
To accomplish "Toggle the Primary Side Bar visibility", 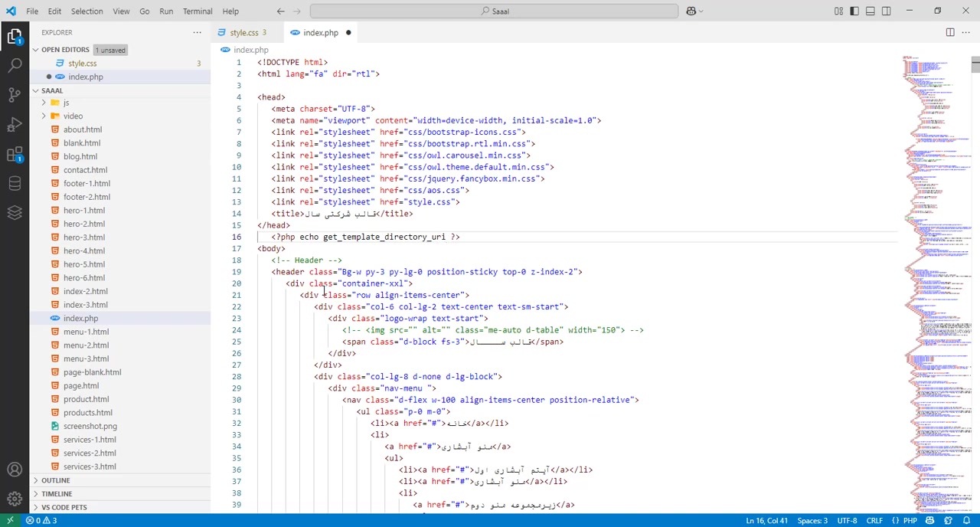I will [x=854, y=11].
